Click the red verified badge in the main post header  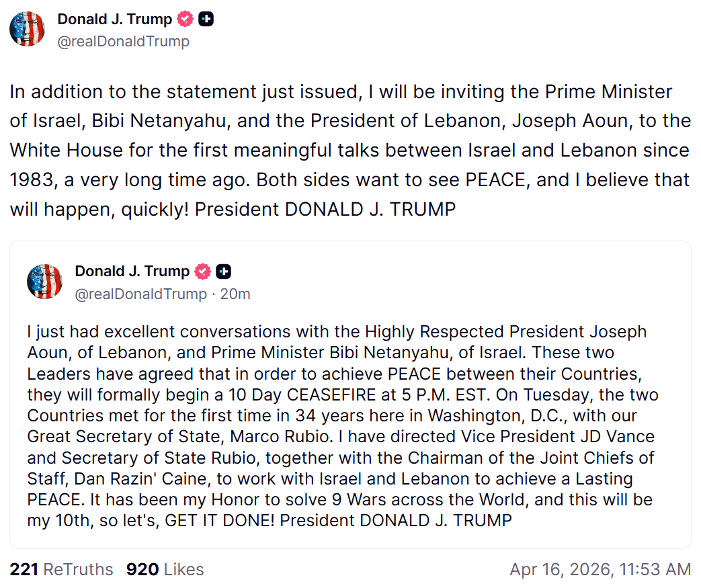point(185,19)
